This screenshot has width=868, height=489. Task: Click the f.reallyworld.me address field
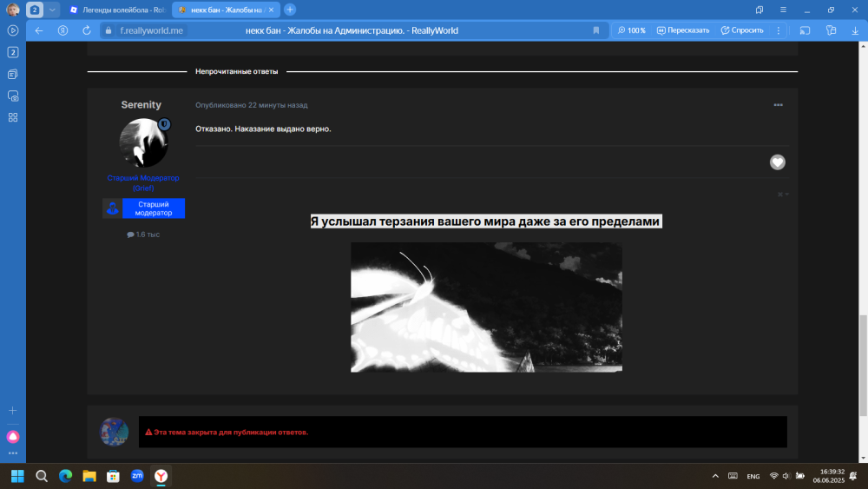point(151,30)
